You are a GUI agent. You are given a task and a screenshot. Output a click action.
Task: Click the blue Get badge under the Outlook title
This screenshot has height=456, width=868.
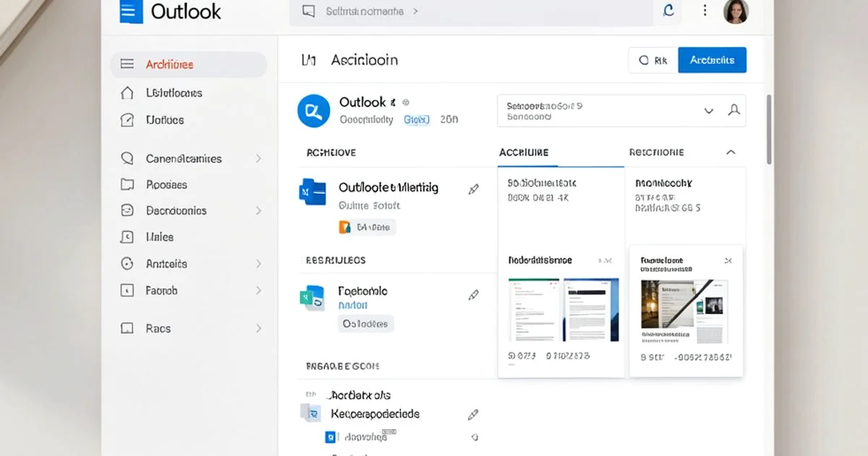pos(416,119)
